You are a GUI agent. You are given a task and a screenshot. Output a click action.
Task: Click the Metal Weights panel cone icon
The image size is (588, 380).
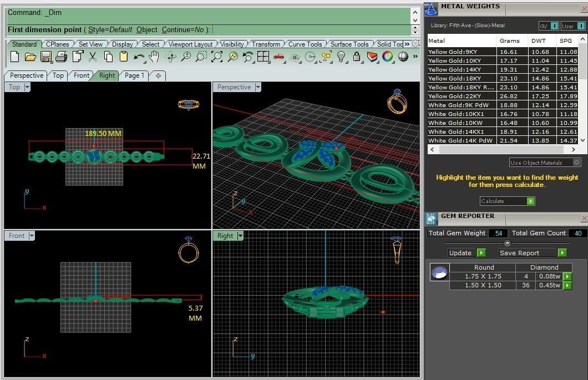point(431,9)
